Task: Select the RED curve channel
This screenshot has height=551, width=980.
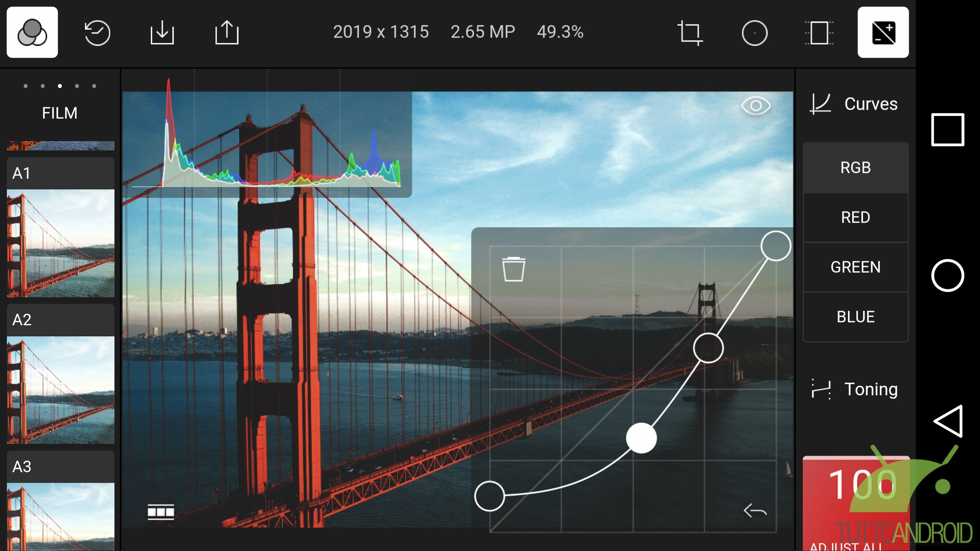Action: pos(856,217)
